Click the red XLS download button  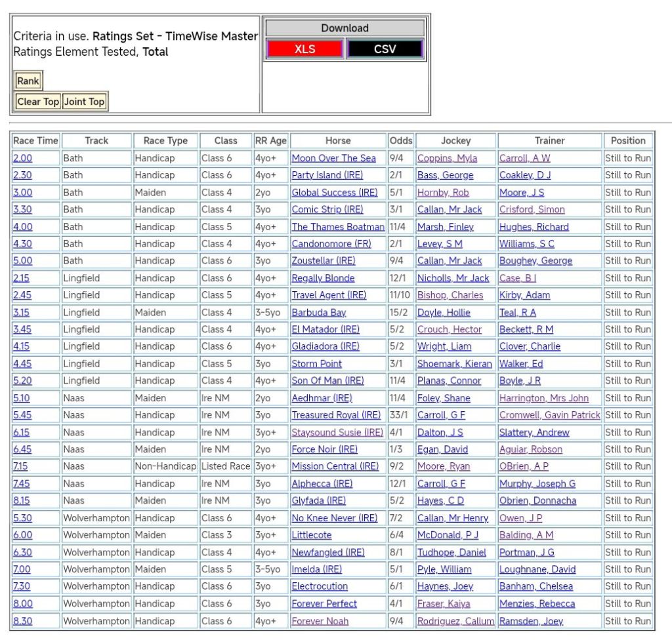tap(304, 49)
